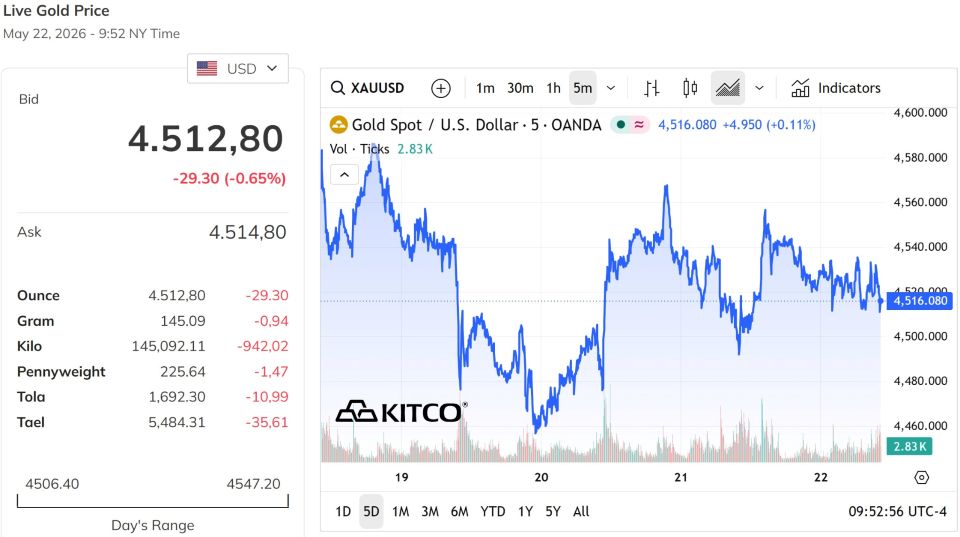Switch to bar chart style icon
Screen dimensions: 960x537
click(x=652, y=88)
